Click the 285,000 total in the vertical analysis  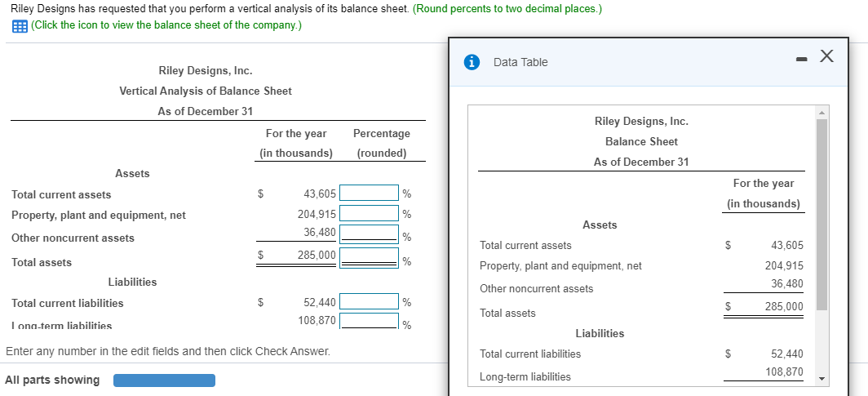[317, 255]
